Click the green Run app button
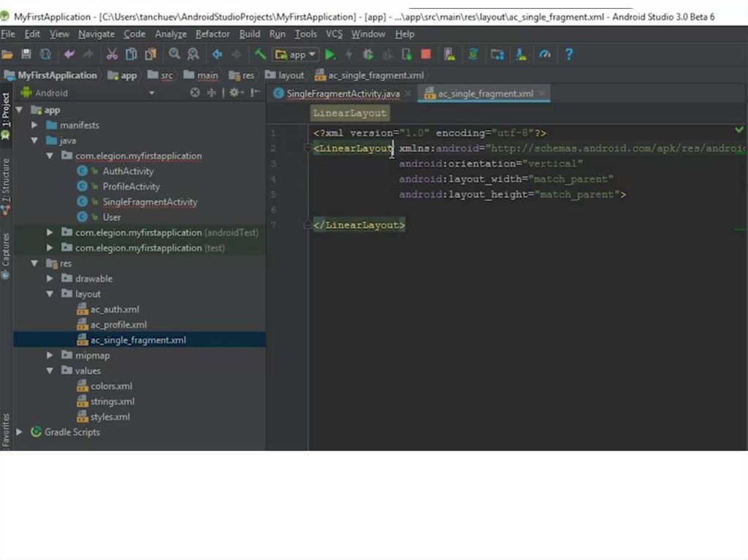The height and width of the screenshot is (560, 748). [330, 55]
